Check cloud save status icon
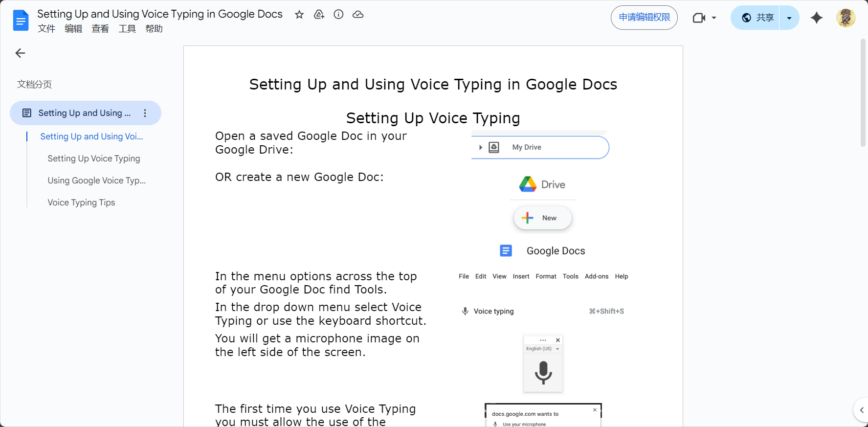 (358, 15)
